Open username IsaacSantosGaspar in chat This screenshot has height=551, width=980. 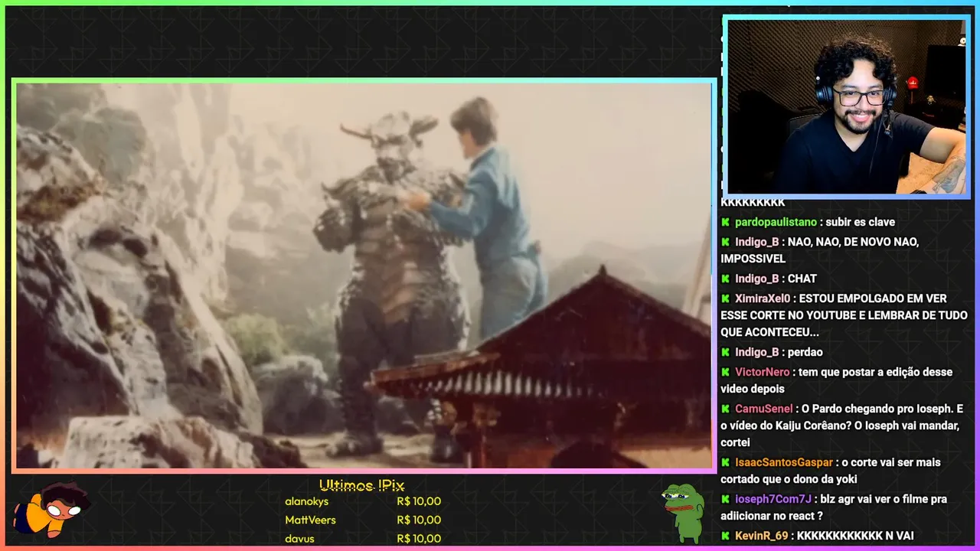point(784,463)
